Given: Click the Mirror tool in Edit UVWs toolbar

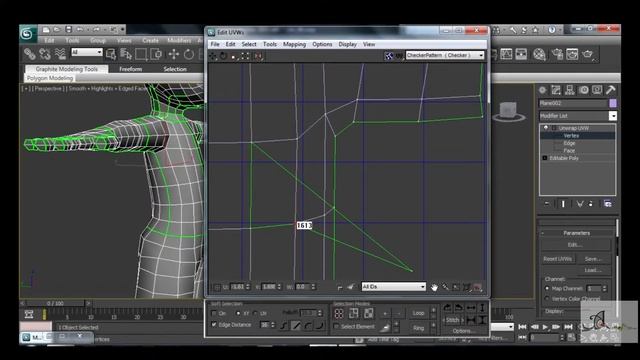Looking at the screenshot, I should click(x=258, y=56).
